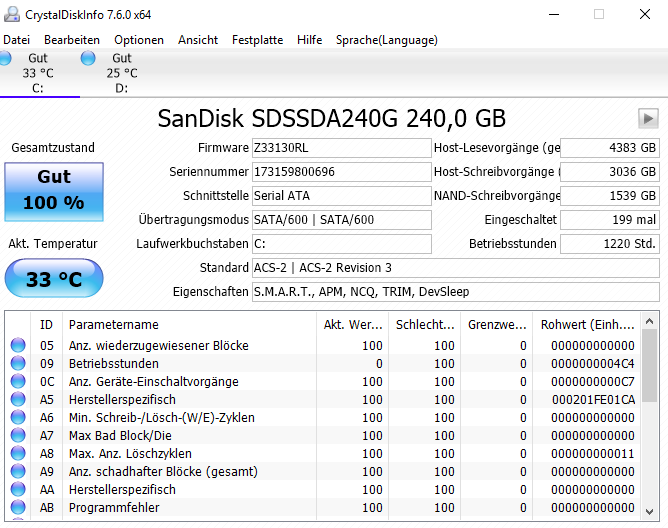The image size is (668, 528).
Task: Click the Eingeschaltet value 199 mal
Action: (610, 220)
